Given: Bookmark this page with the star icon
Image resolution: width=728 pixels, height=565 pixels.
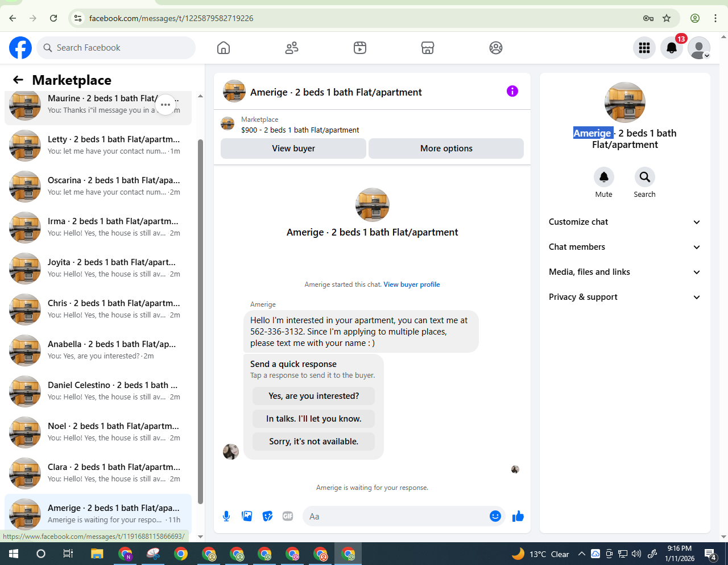Looking at the screenshot, I should click(667, 18).
